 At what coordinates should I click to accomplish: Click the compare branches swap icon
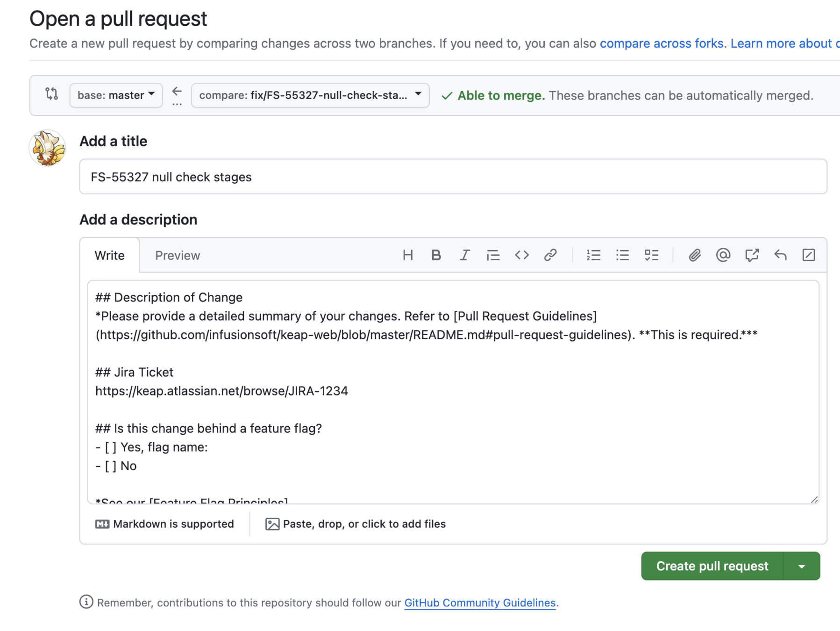[x=51, y=94]
